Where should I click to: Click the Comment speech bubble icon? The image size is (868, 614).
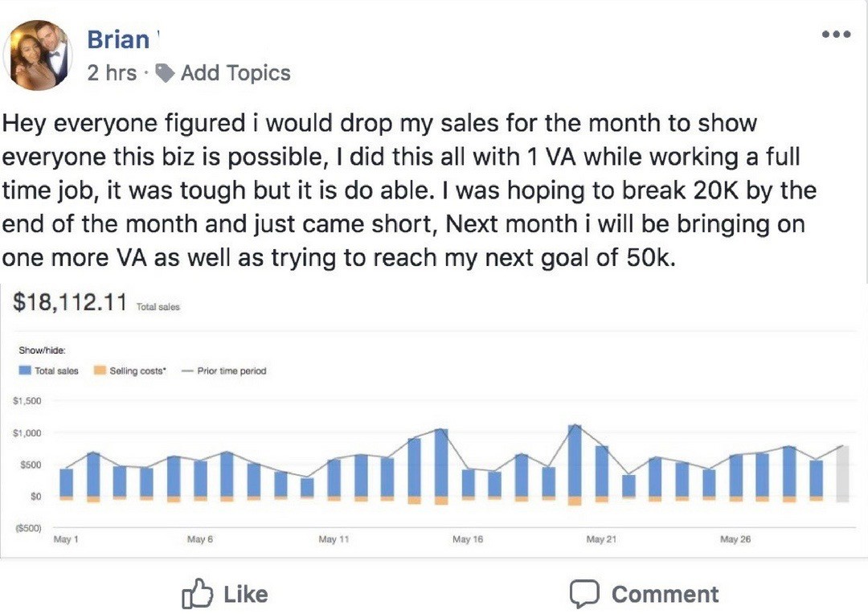pos(584,594)
